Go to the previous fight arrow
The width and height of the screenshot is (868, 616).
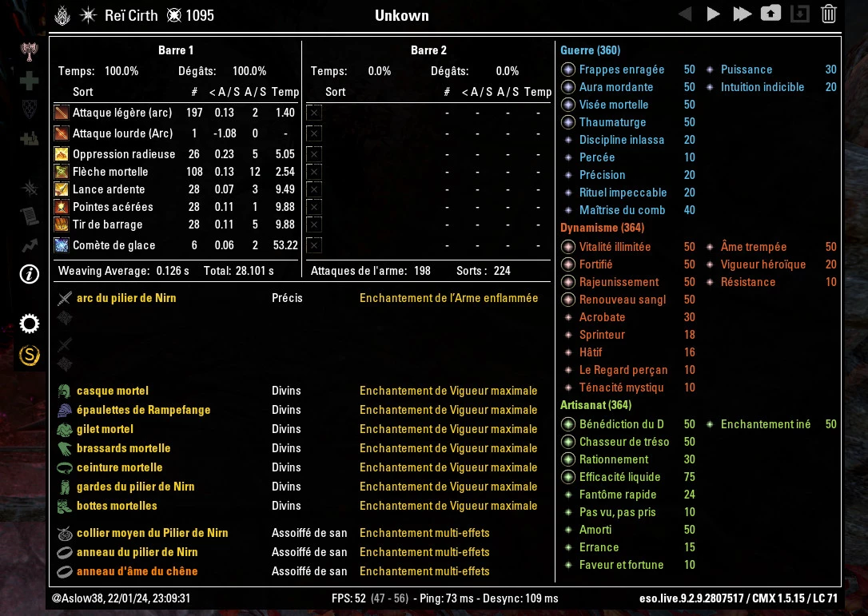click(685, 14)
